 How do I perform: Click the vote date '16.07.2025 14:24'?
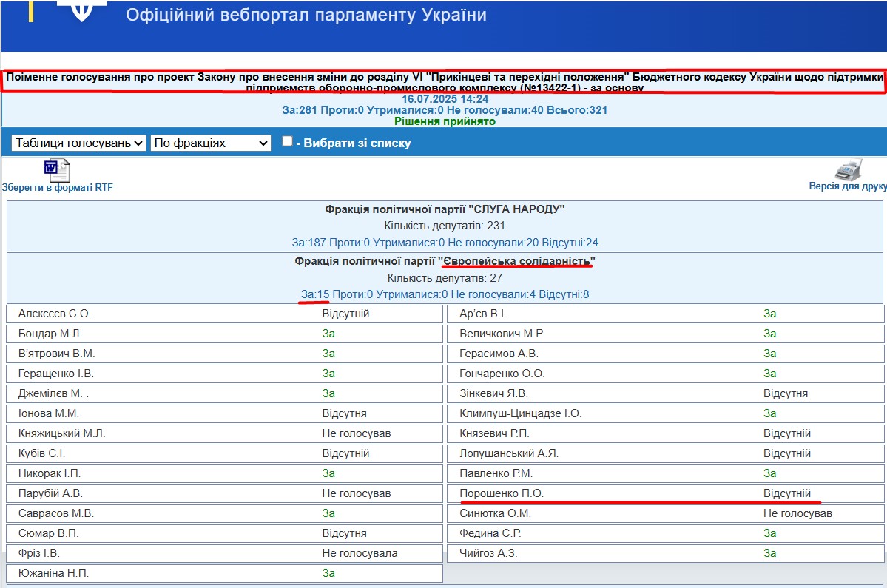coord(445,99)
